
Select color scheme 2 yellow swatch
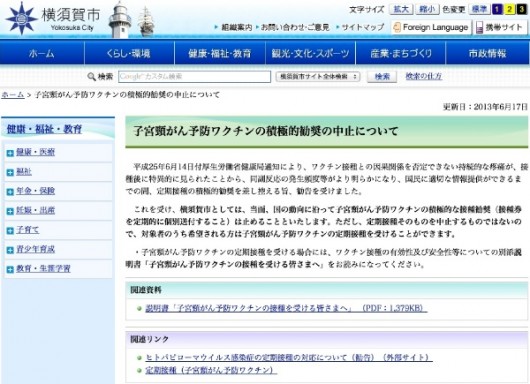pyautogui.click(x=509, y=9)
